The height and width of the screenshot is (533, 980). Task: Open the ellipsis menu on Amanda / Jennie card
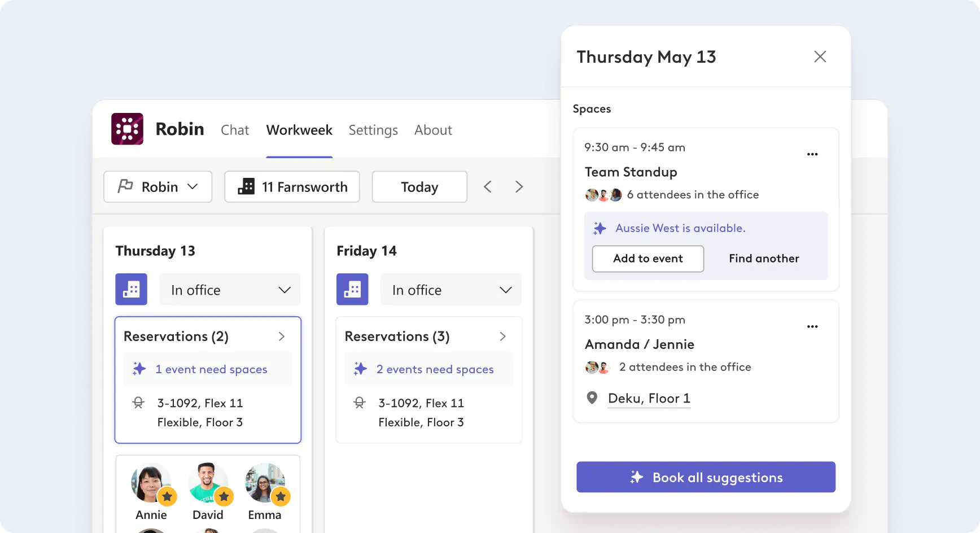(x=812, y=326)
